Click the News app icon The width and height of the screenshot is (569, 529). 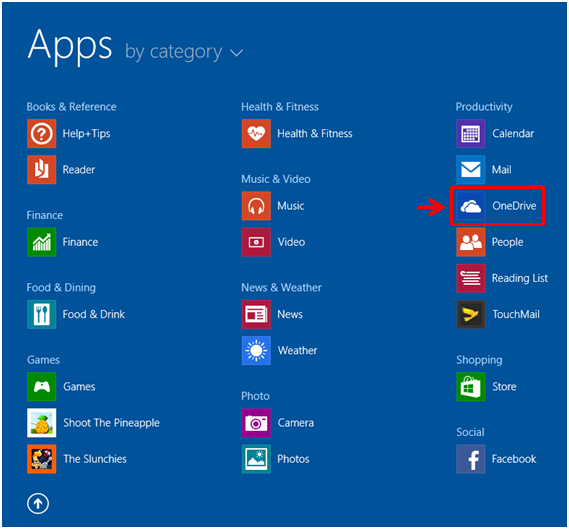point(256,314)
